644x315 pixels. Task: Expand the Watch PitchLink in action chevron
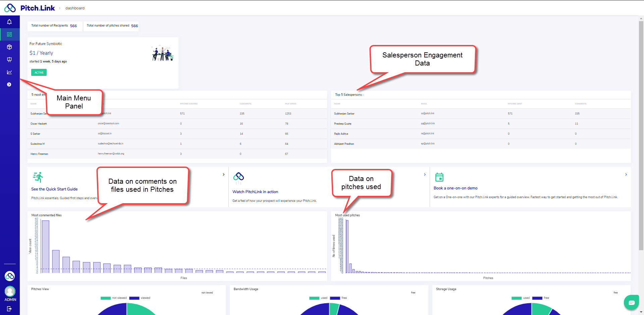(425, 175)
